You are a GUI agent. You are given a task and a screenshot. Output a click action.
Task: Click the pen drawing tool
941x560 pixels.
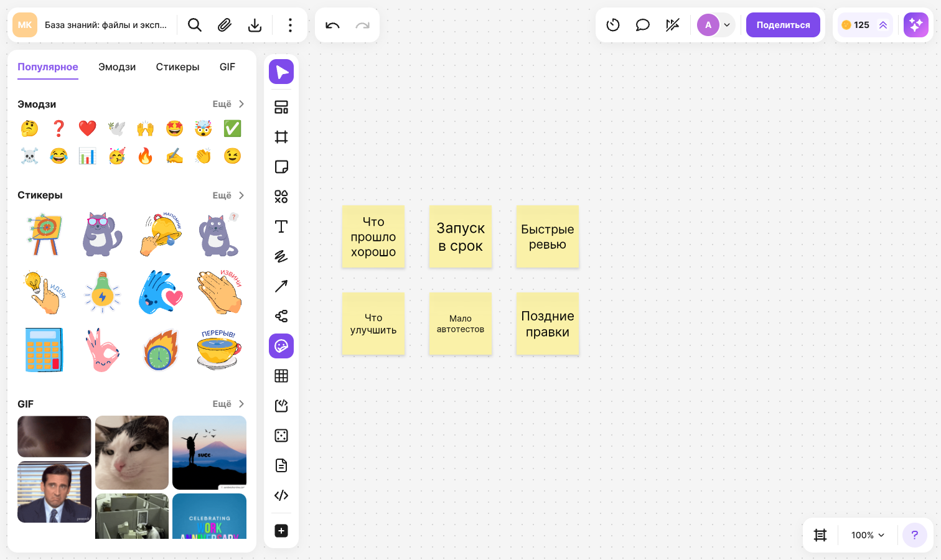click(281, 256)
